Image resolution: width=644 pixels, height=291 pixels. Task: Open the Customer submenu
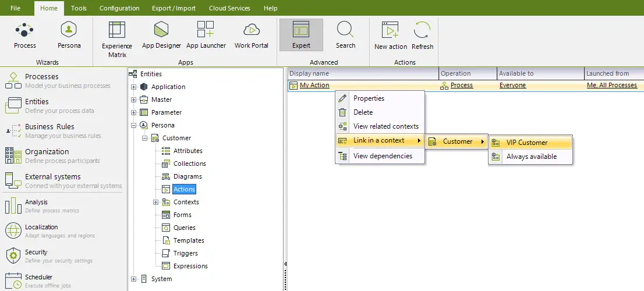click(457, 141)
